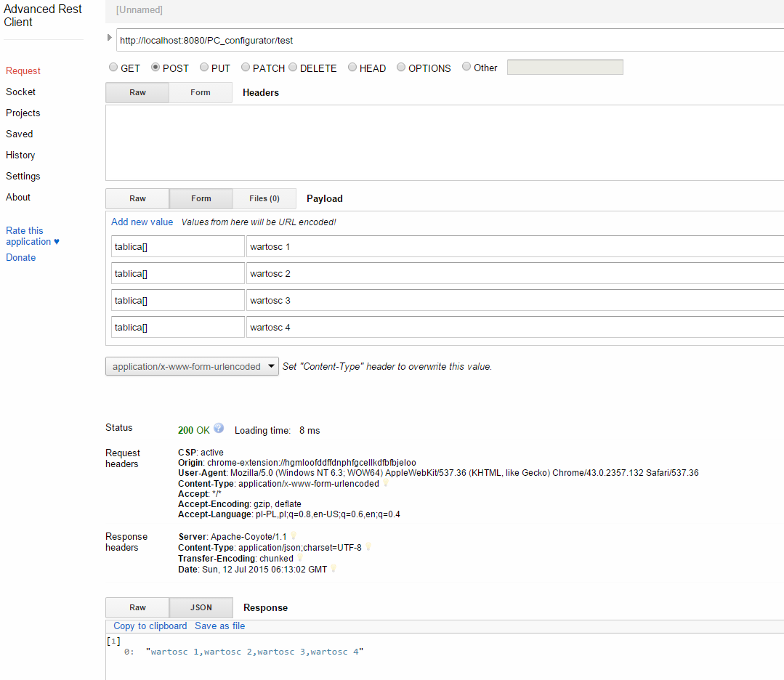
Task: Select the Other method radio button
Action: tap(466, 67)
